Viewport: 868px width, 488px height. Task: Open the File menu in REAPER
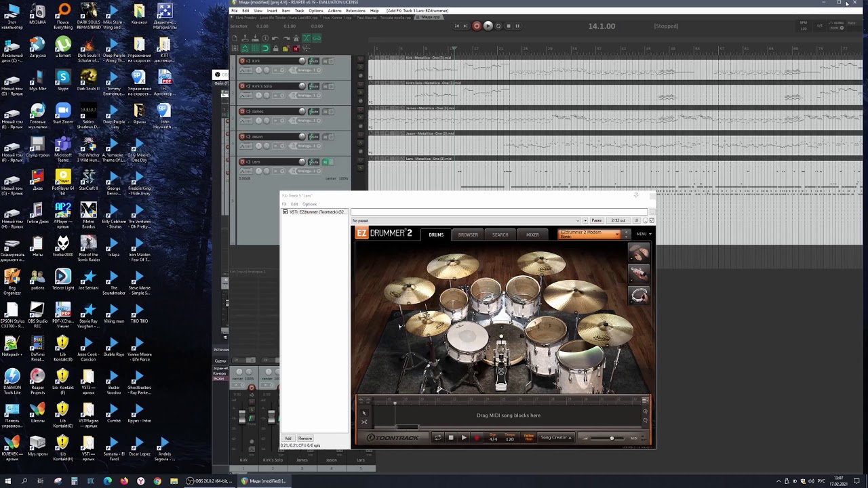pyautogui.click(x=235, y=11)
